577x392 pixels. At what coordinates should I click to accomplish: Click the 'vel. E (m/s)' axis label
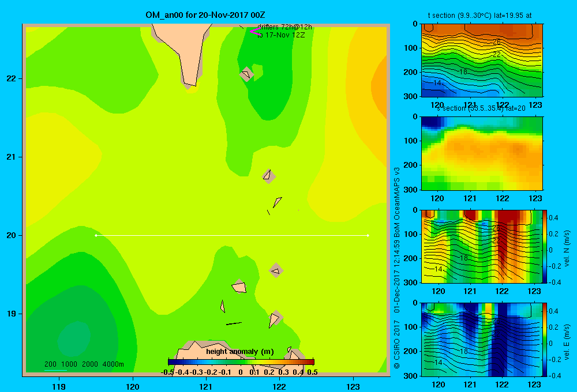tap(567, 342)
